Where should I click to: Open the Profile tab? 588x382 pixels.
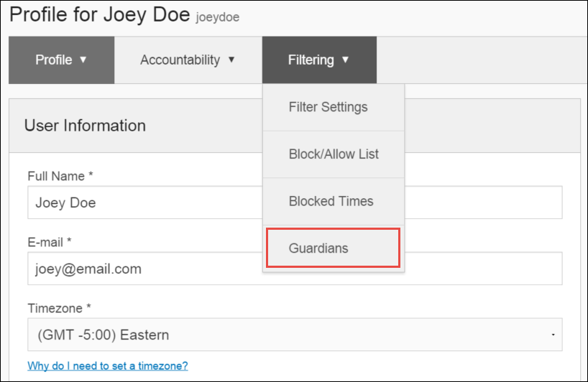[x=62, y=60]
